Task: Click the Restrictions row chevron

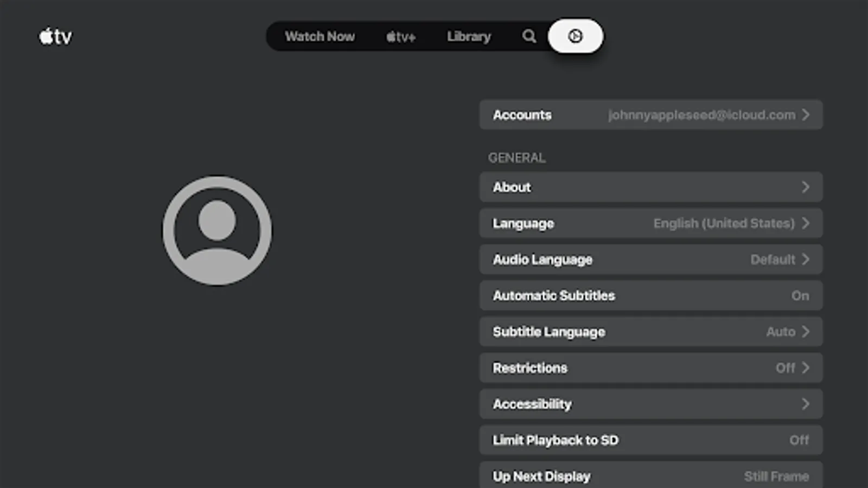Action: click(x=806, y=368)
